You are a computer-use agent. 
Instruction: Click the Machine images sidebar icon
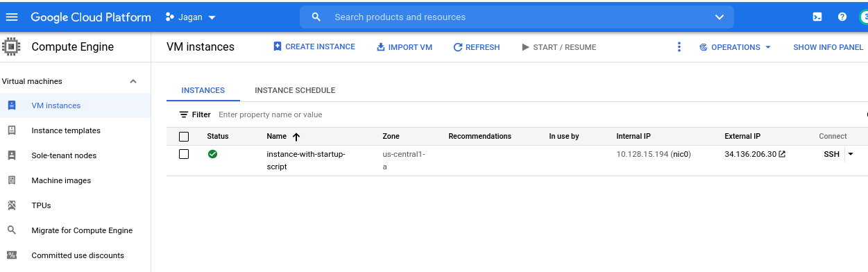(11, 180)
